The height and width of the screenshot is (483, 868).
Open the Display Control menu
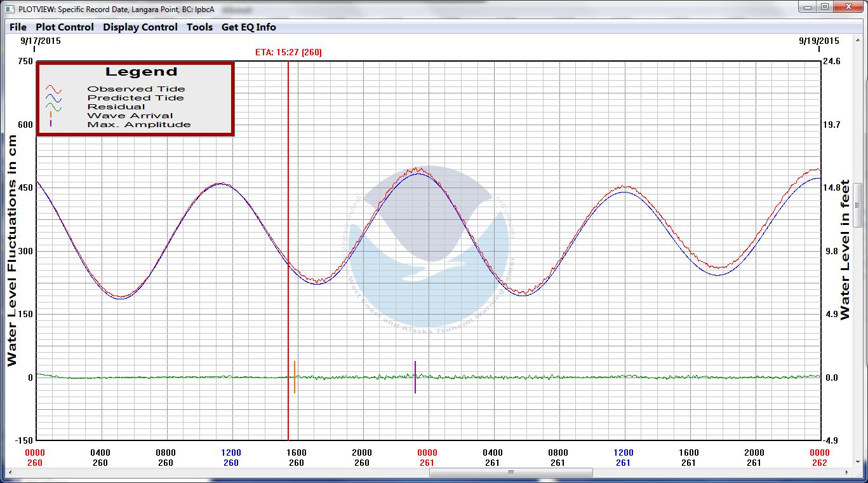pos(140,27)
